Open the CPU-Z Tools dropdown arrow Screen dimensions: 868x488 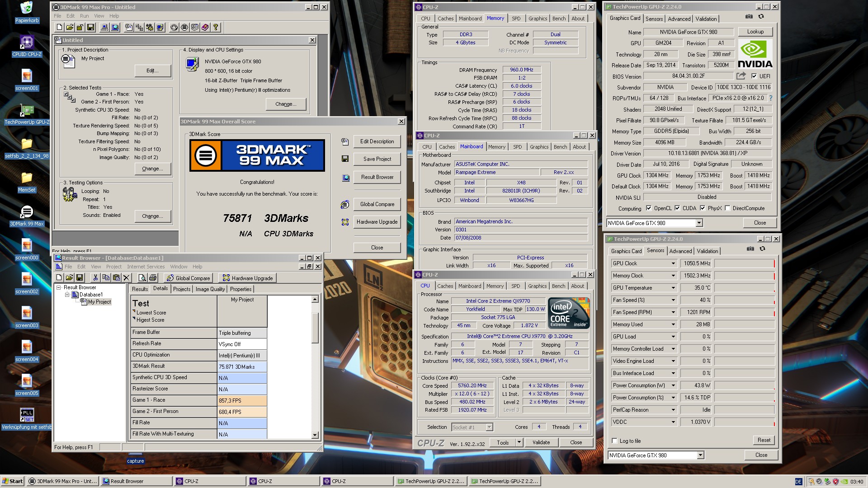pos(519,442)
